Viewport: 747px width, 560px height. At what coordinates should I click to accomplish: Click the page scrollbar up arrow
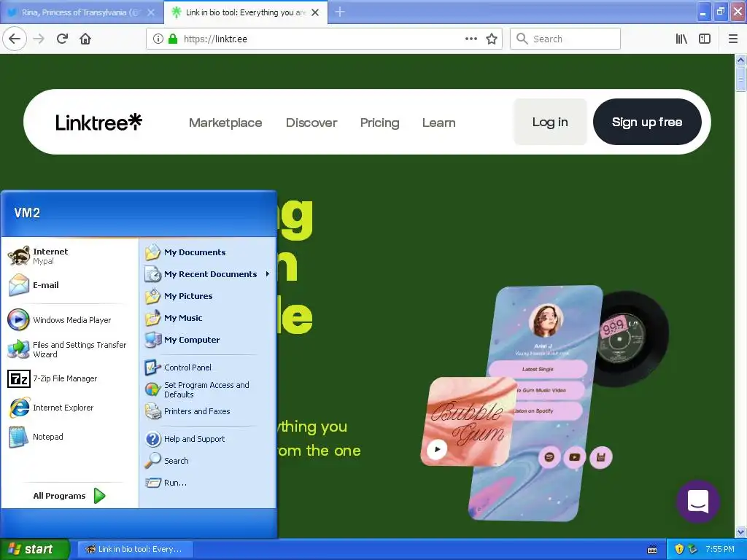[740, 60]
